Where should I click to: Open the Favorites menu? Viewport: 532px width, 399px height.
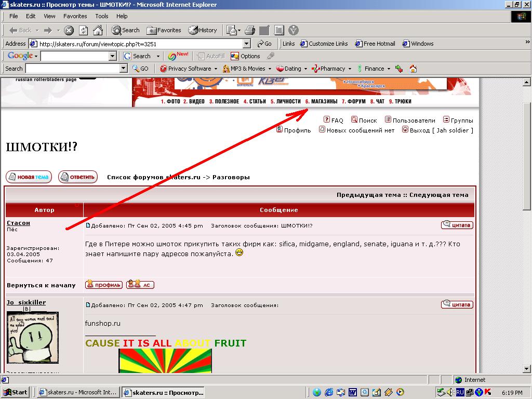pos(75,16)
